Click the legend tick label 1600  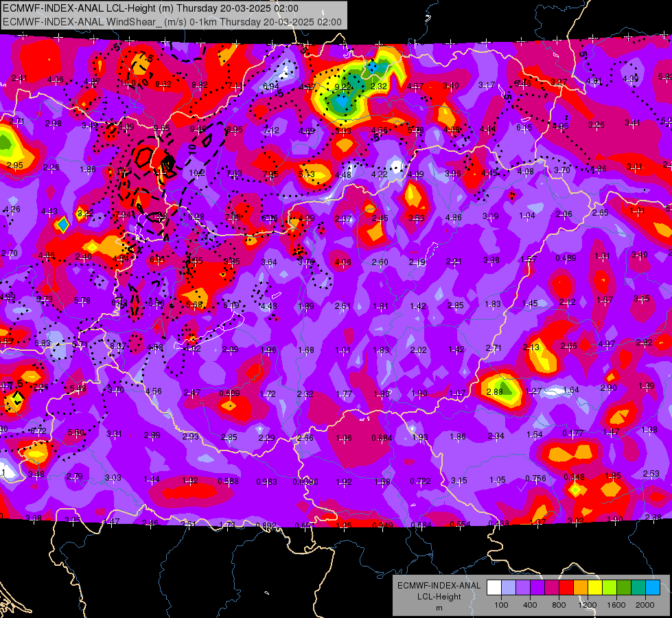coord(616,605)
